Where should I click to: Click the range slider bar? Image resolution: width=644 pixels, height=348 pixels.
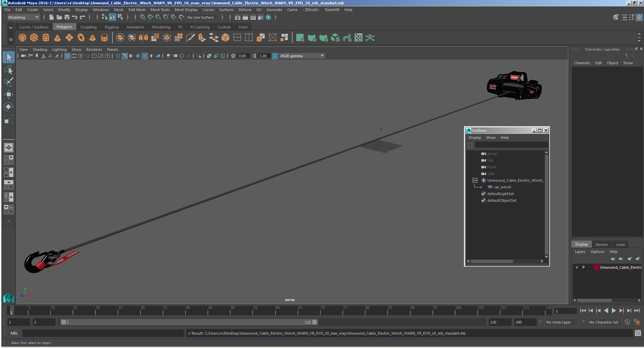click(x=189, y=322)
